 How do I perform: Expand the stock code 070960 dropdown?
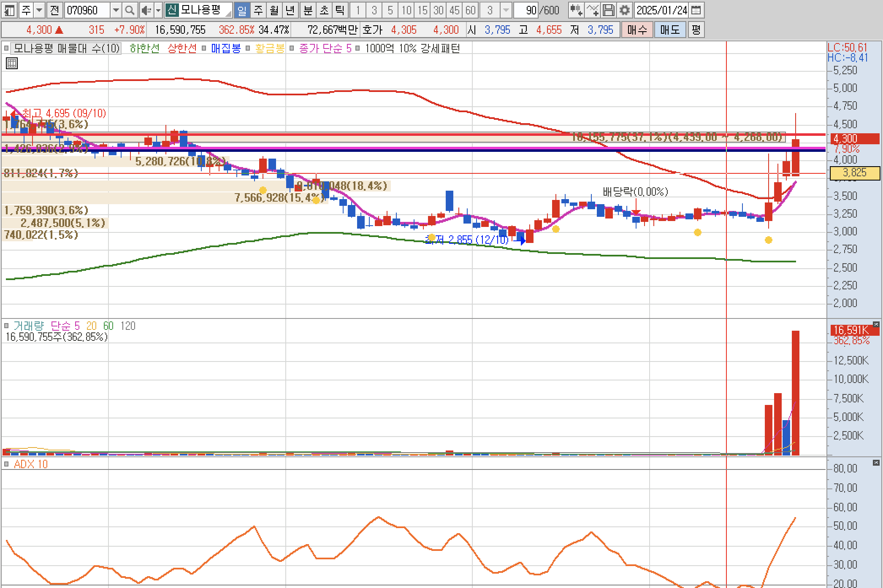click(116, 10)
